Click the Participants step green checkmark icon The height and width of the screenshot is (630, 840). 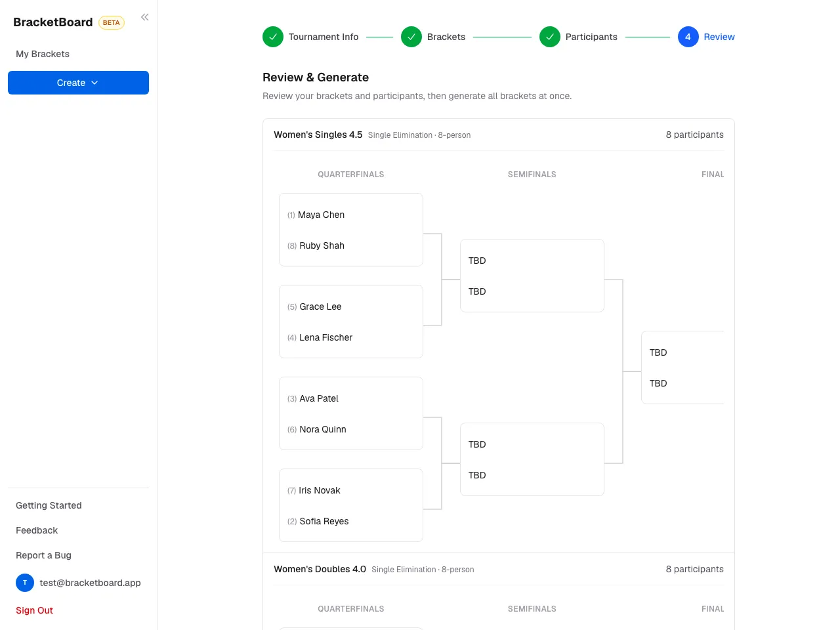[x=550, y=37]
